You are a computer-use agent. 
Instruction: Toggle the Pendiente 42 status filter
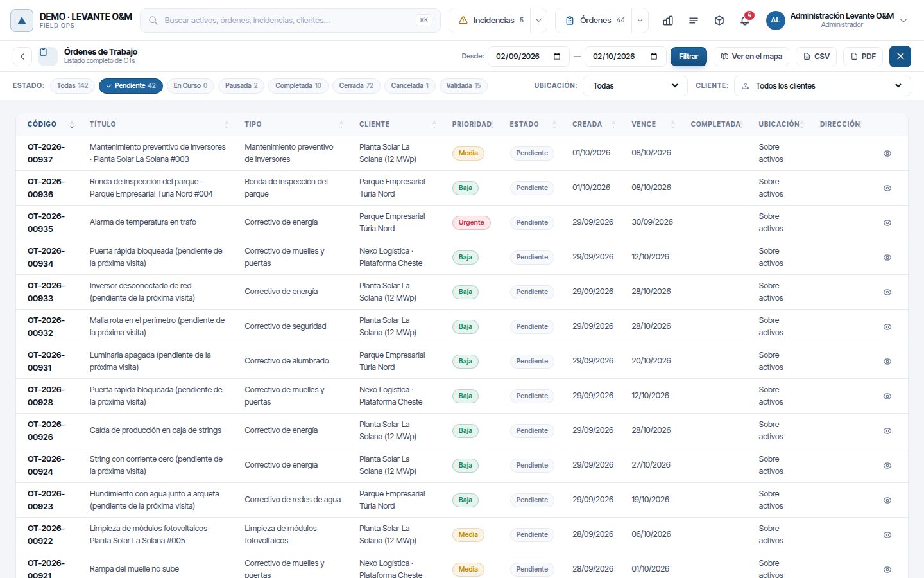point(131,86)
